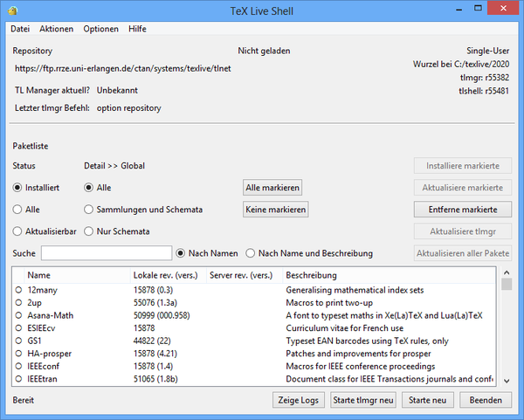The width and height of the screenshot is (524, 420).
Task: Click package name IEEEtran
Action: click(x=43, y=379)
